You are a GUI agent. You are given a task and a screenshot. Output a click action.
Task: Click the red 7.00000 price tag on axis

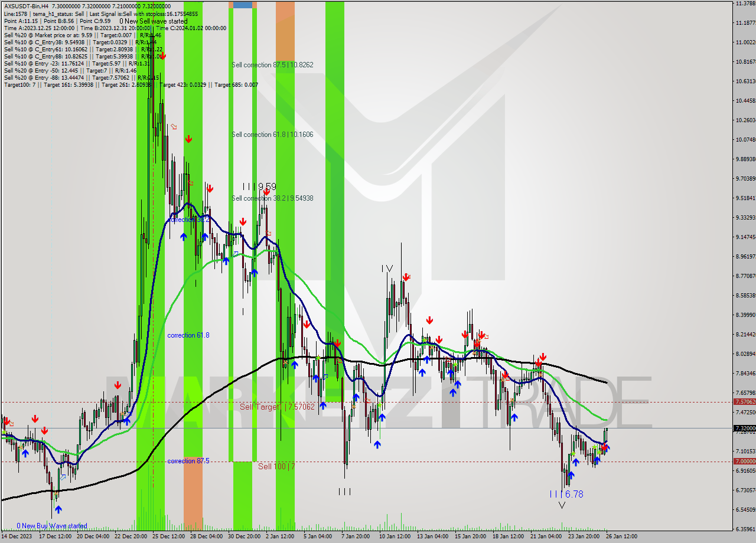coord(743,462)
